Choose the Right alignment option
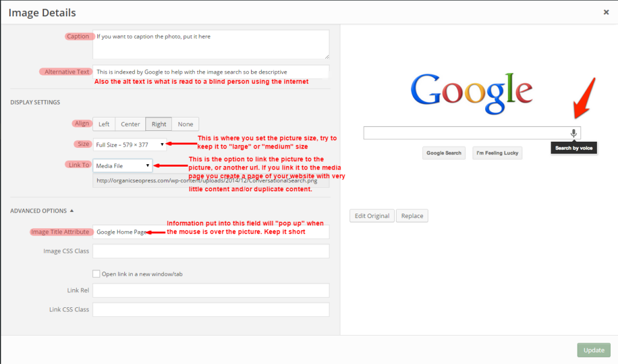This screenshot has height=364, width=618. [159, 124]
